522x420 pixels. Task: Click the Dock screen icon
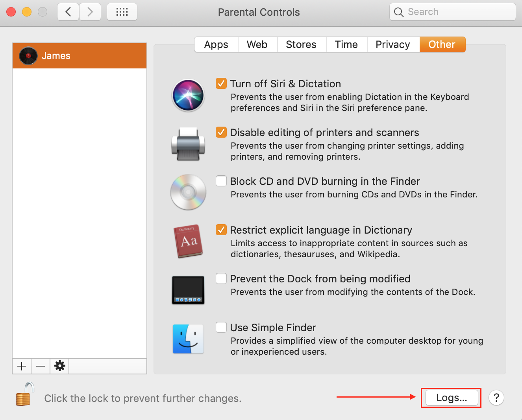(x=188, y=290)
